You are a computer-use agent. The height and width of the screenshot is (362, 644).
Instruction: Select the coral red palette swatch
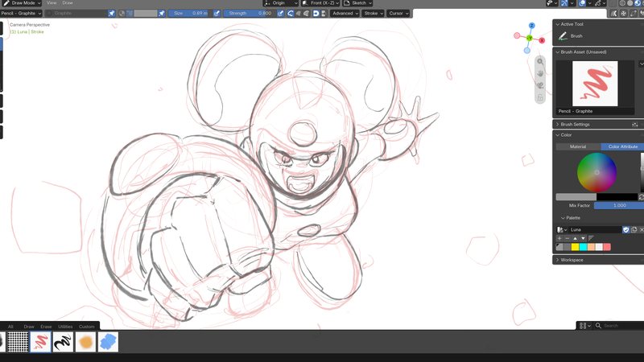pos(607,247)
